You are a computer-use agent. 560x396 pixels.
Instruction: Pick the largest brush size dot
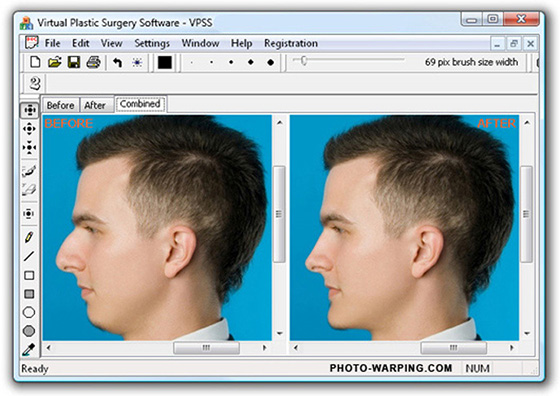tap(270, 62)
